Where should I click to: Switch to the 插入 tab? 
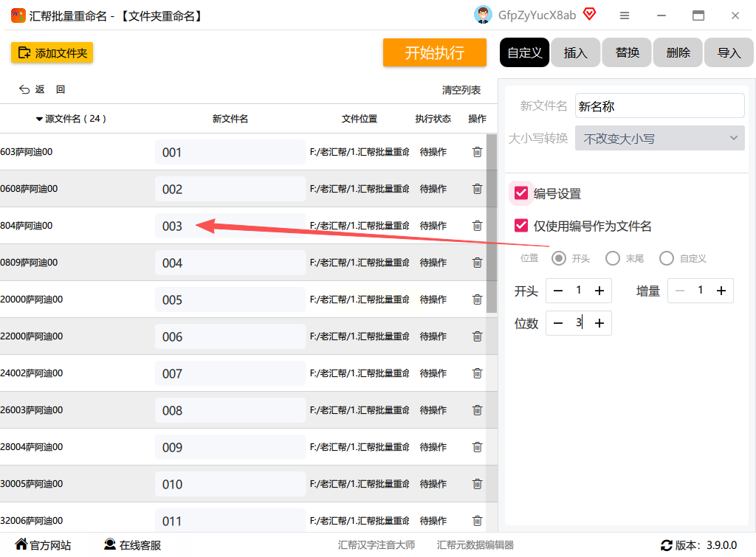576,52
